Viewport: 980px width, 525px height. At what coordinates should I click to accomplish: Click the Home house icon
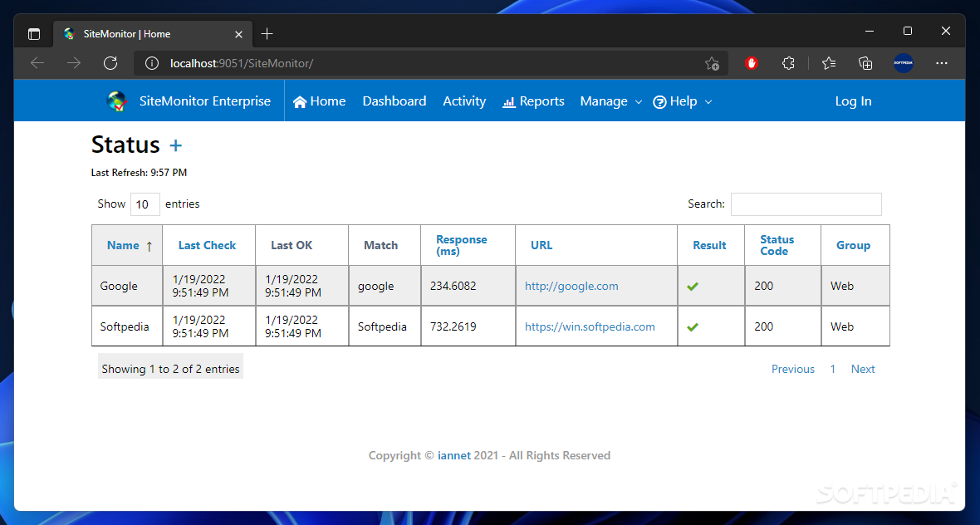pos(300,102)
